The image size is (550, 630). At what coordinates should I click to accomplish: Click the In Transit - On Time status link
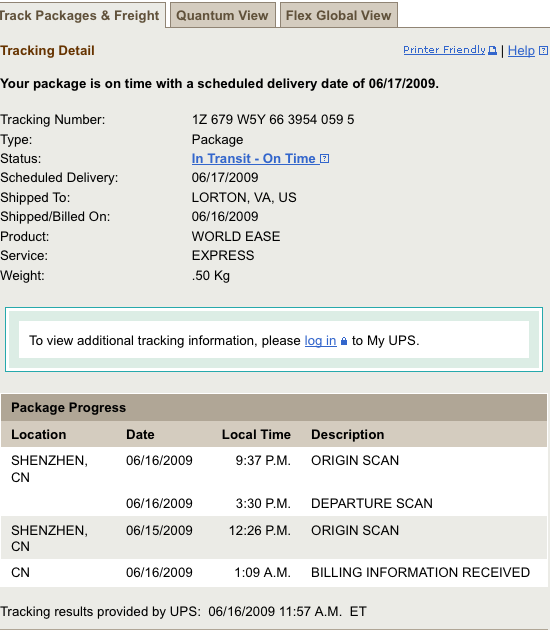(x=254, y=159)
